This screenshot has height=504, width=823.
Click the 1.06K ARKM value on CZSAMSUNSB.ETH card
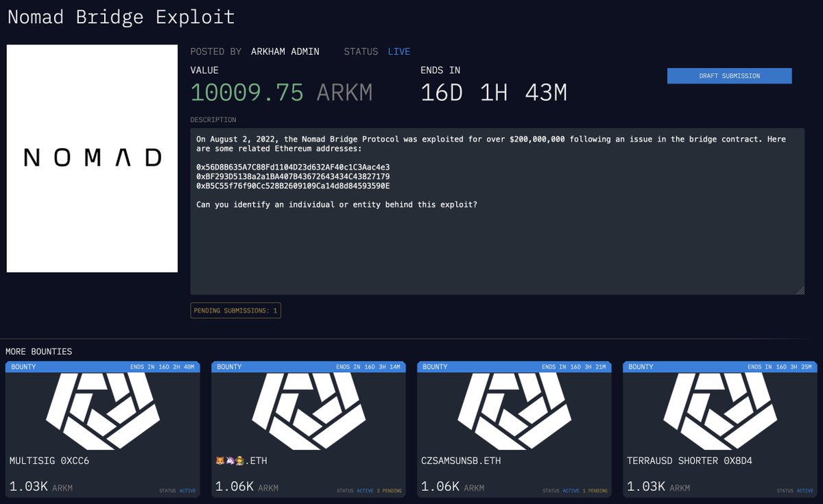(453, 487)
